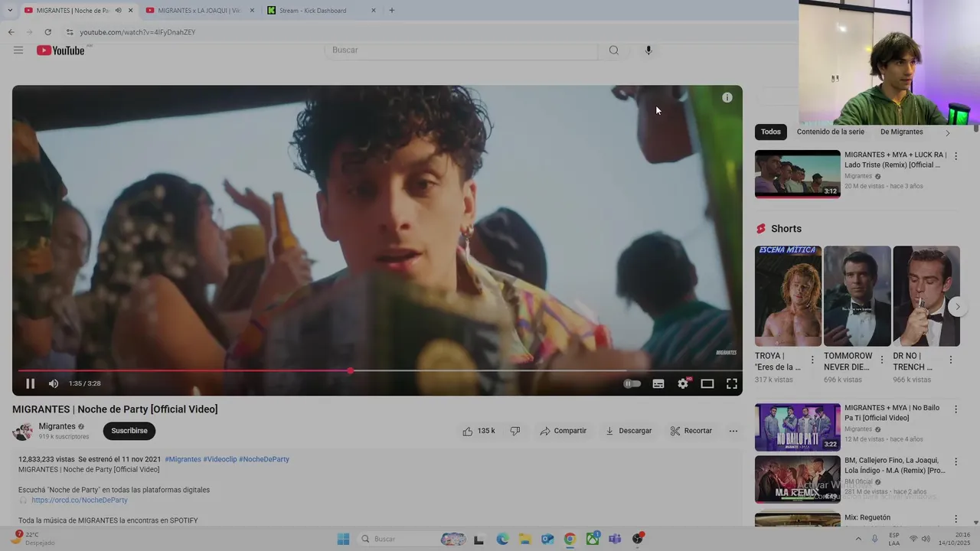Reload the current page
The image size is (980, 551).
tap(47, 32)
